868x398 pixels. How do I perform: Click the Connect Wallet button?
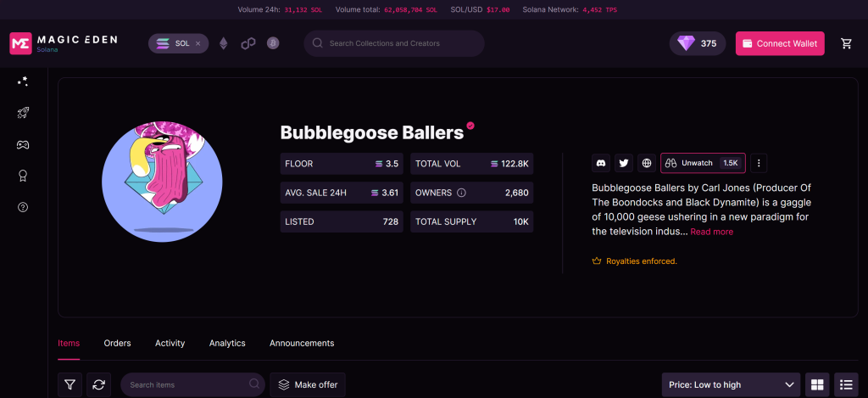click(x=780, y=43)
